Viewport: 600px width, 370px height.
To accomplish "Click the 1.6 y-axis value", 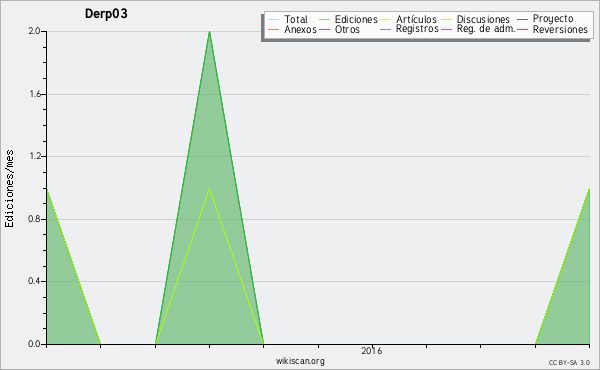I will tap(34, 94).
